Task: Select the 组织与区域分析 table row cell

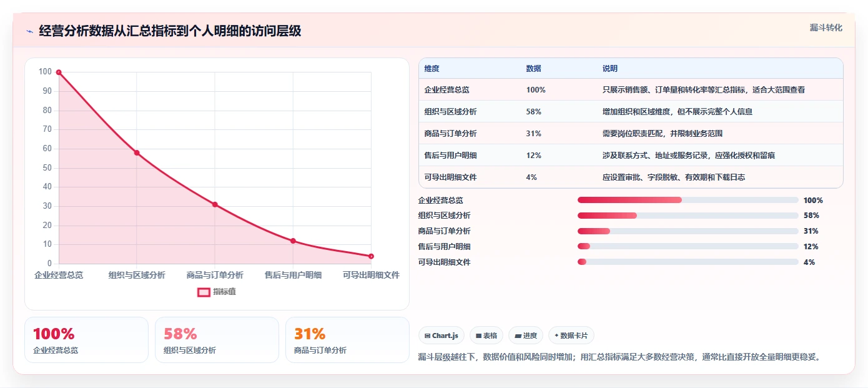Action: (450, 112)
